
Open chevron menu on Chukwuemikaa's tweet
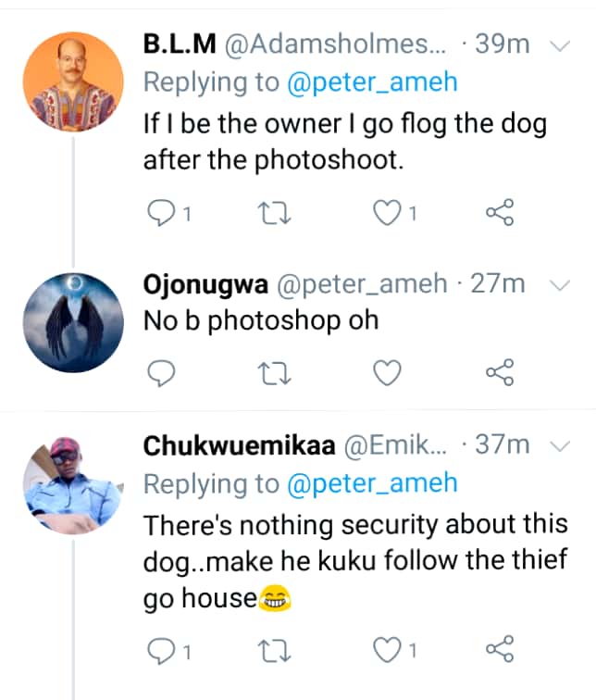click(x=561, y=445)
